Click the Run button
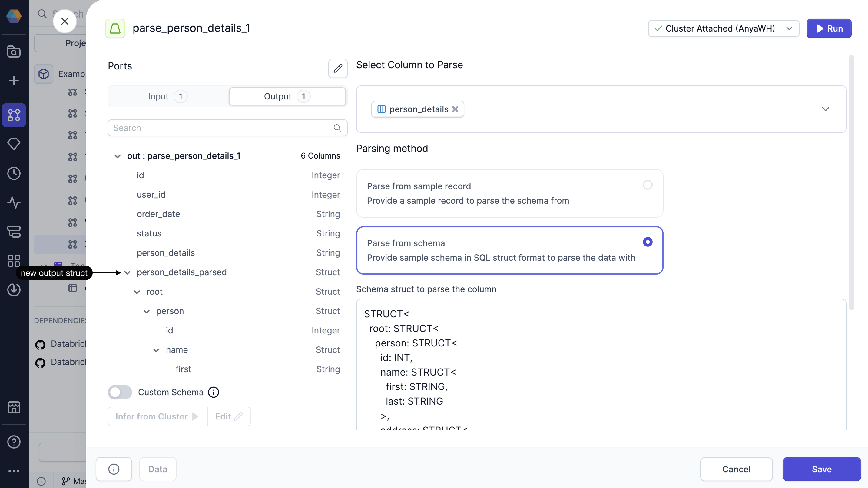The height and width of the screenshot is (488, 868). (x=829, y=29)
